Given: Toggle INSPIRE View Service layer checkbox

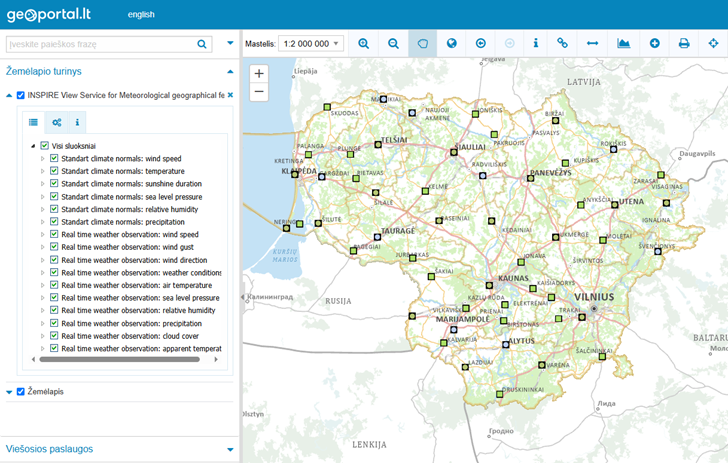Looking at the screenshot, I should pos(20,95).
